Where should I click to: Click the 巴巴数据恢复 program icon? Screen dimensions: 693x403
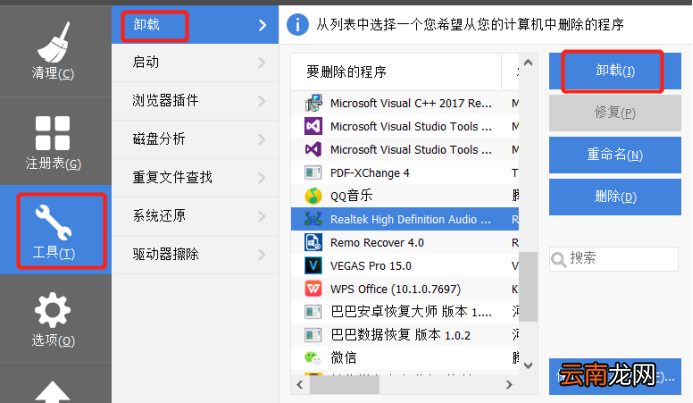(313, 335)
